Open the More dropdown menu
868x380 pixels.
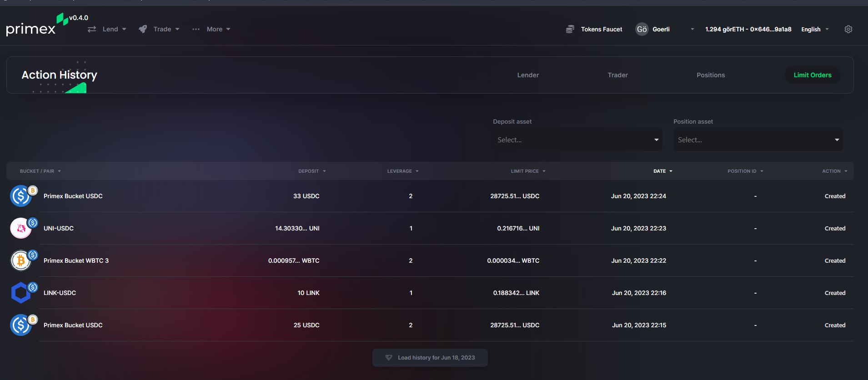pos(218,29)
